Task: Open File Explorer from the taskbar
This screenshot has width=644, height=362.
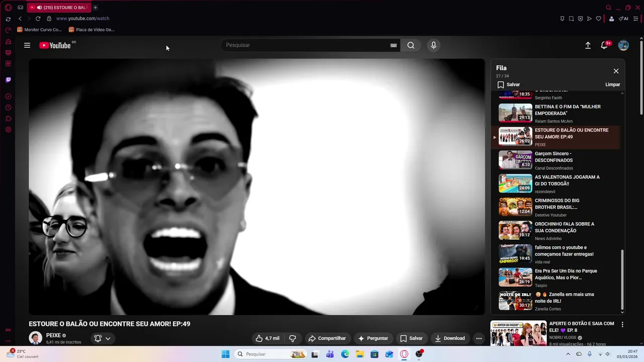Action: click(x=360, y=354)
